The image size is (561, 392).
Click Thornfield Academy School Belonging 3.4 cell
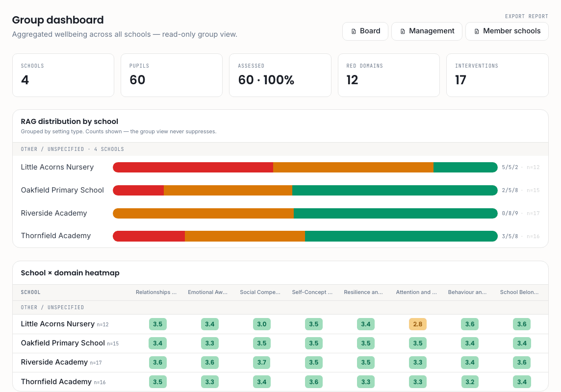tap(522, 382)
